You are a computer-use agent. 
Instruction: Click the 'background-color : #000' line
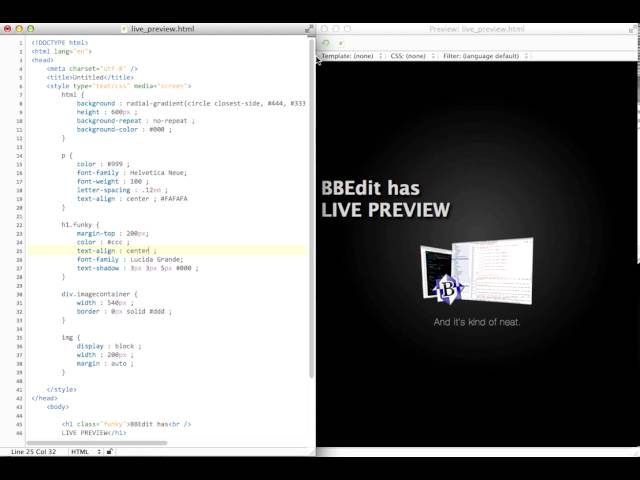[124, 129]
